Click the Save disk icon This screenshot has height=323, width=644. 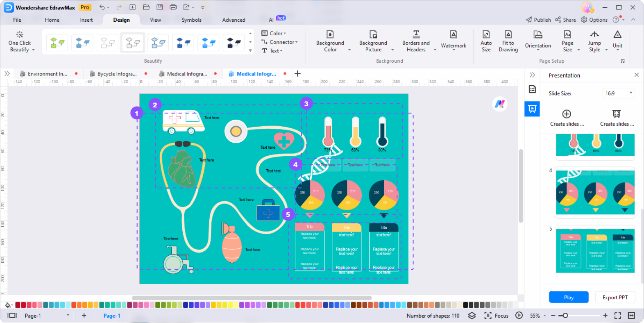click(160, 7)
